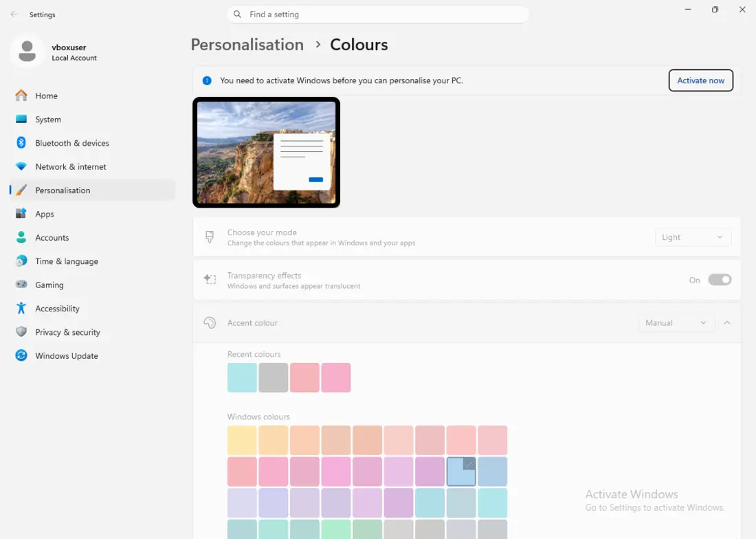Open Accessibility via its figure icon
Screen dimensions: 756x539
point(21,308)
